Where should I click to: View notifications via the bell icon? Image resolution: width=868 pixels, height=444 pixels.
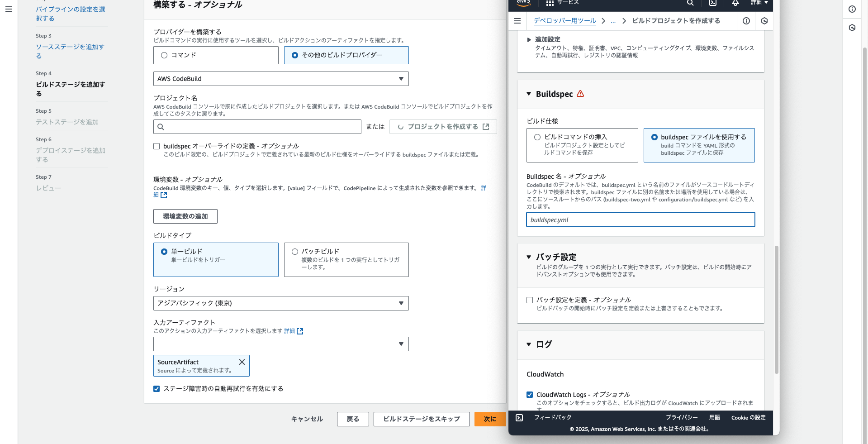(735, 3)
